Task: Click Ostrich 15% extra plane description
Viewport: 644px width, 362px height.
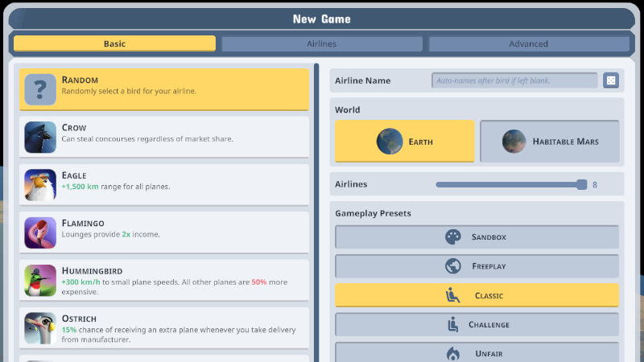Action: 179,335
